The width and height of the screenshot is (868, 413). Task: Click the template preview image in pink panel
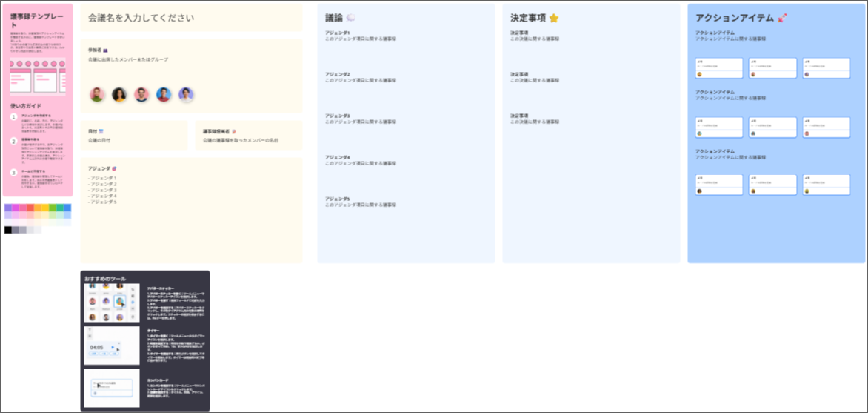[x=38, y=75]
